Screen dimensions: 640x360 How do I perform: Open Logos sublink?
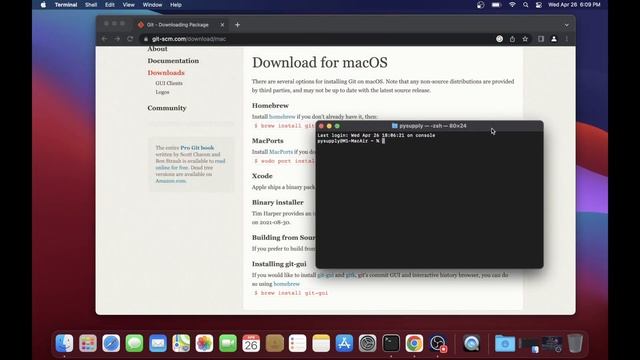[162, 92]
